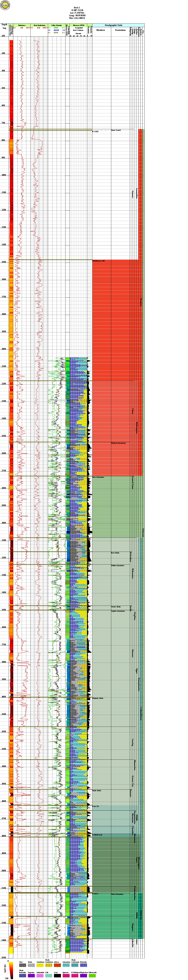Select the API number '15-007-21130'
Image resolution: width=188 pixels, height=980 pixels.
pos(77,10)
